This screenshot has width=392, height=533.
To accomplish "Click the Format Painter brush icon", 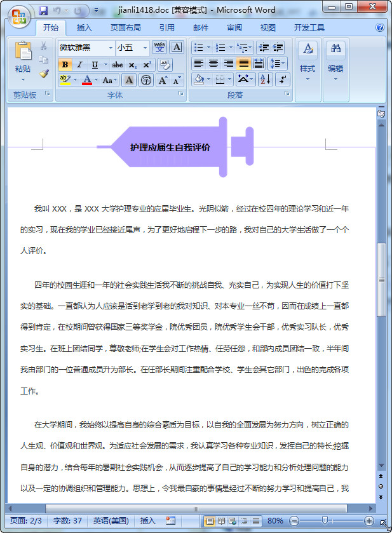I will 44,74.
